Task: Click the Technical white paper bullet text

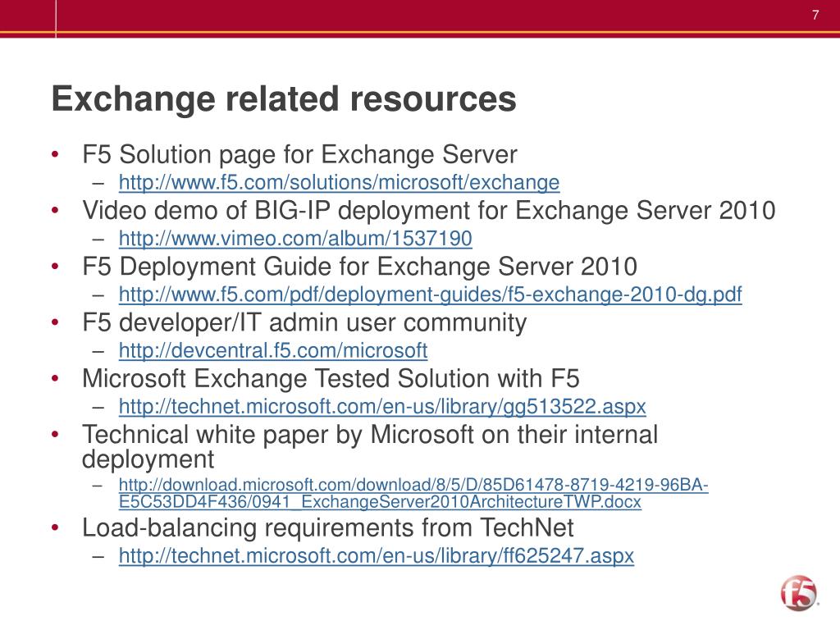Action: tap(370, 447)
